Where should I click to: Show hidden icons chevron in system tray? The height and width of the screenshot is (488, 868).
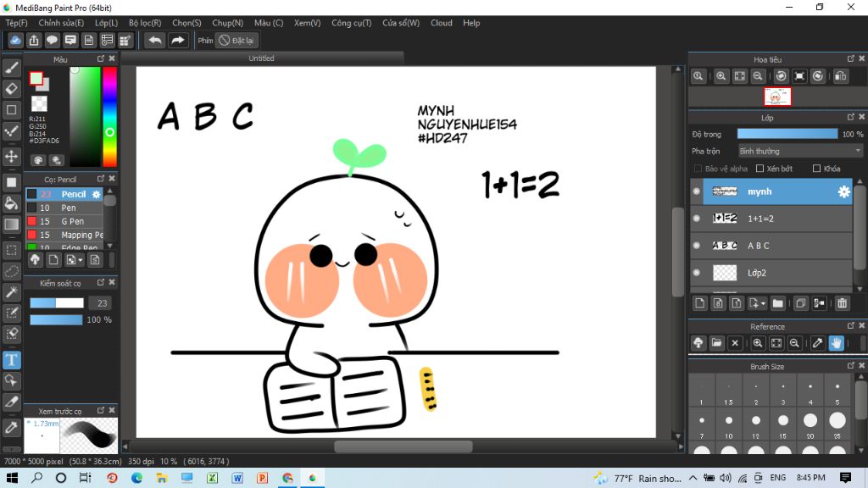[693, 478]
